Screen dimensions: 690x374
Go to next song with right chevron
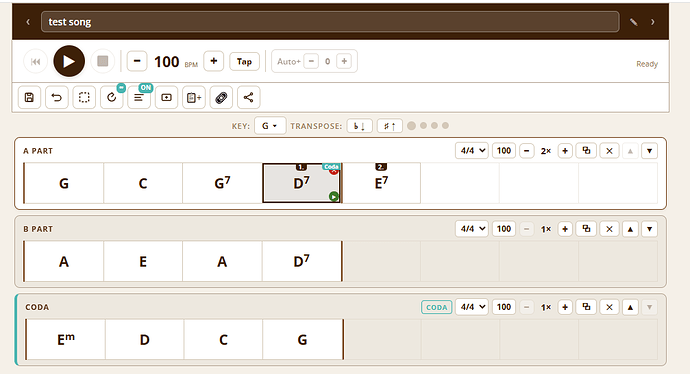653,22
